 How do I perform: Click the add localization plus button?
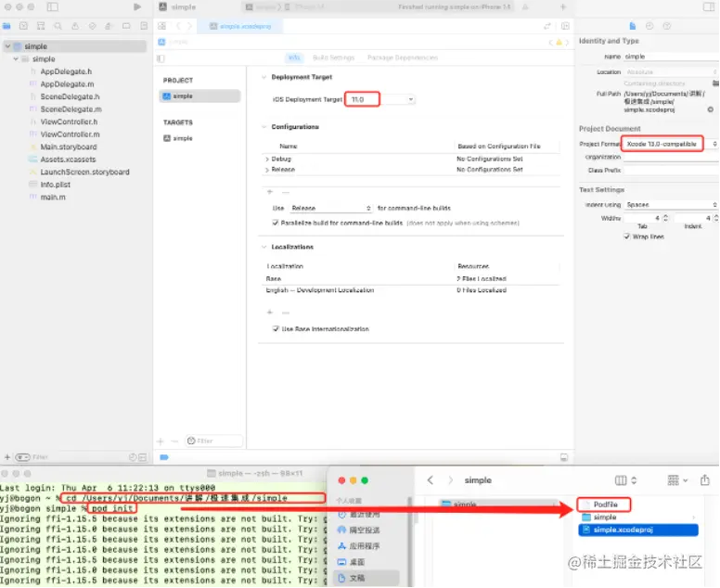tap(270, 313)
